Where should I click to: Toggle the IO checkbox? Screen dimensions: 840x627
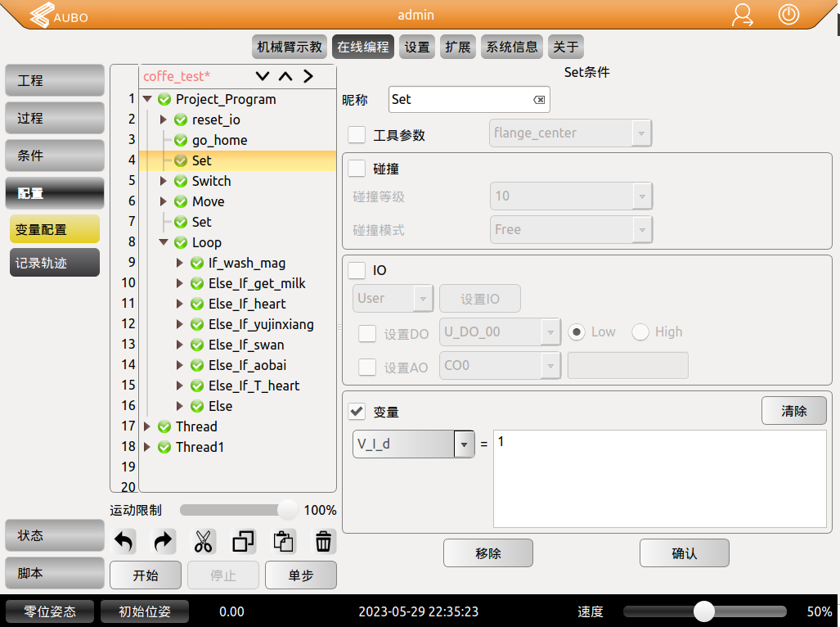tap(357, 270)
